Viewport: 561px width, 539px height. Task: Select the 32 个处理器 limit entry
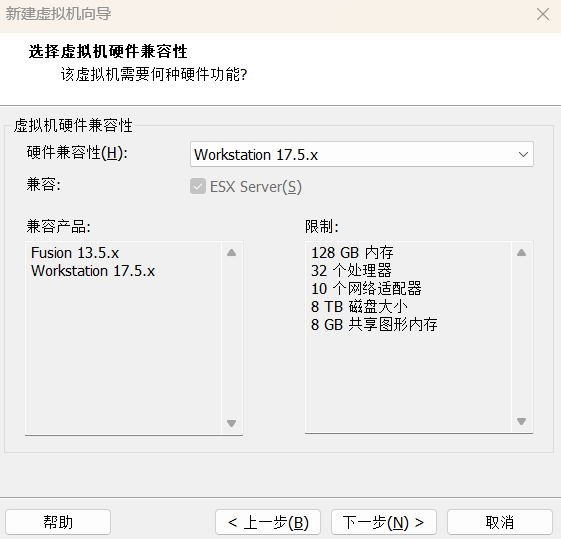(351, 271)
